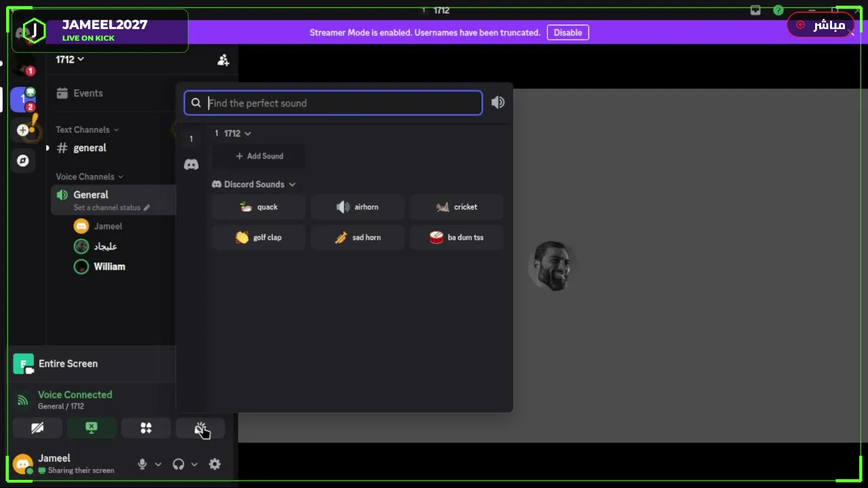Open the Activities launcher icon
Viewport: 868px width, 488px height.
pyautogui.click(x=146, y=428)
